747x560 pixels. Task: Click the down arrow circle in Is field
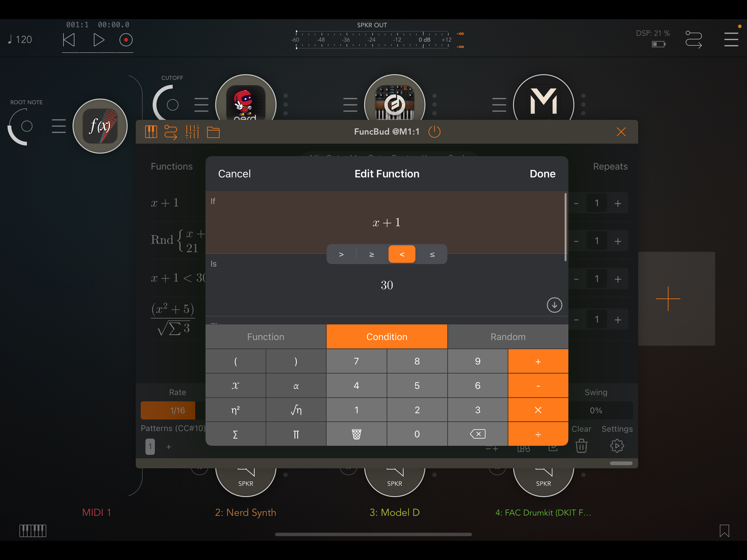[554, 305]
